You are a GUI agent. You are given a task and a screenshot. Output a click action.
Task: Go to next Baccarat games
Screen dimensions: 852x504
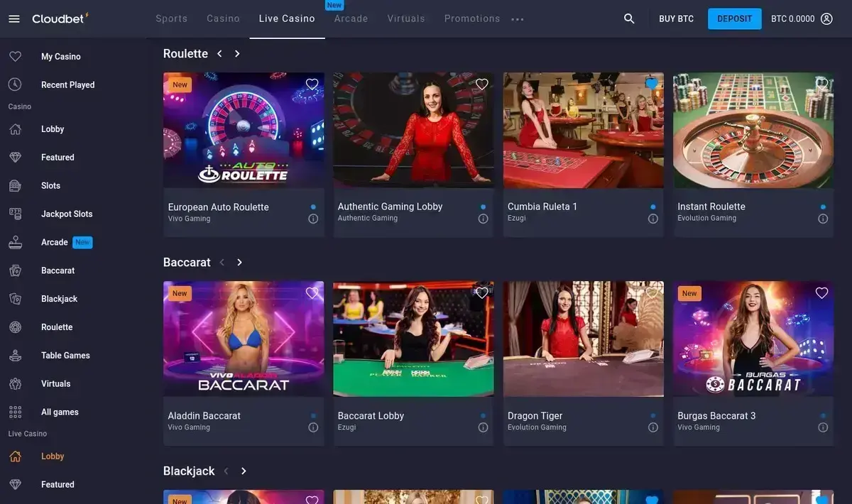pyautogui.click(x=240, y=263)
